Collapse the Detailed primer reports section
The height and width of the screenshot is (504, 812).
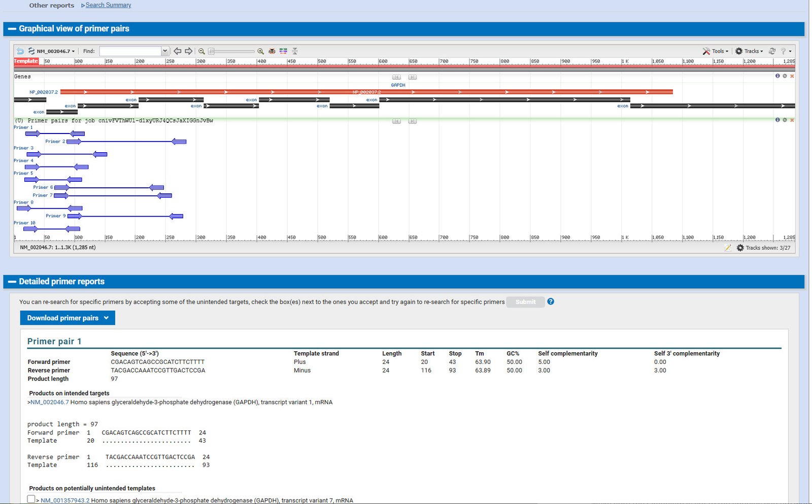[x=12, y=282]
